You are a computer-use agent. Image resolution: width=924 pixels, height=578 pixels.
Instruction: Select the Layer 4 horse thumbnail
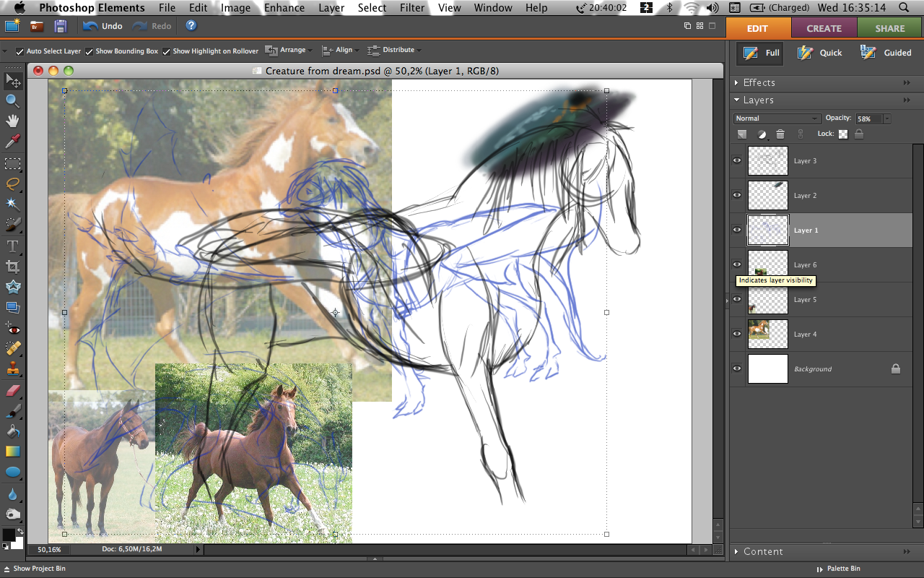pyautogui.click(x=767, y=334)
